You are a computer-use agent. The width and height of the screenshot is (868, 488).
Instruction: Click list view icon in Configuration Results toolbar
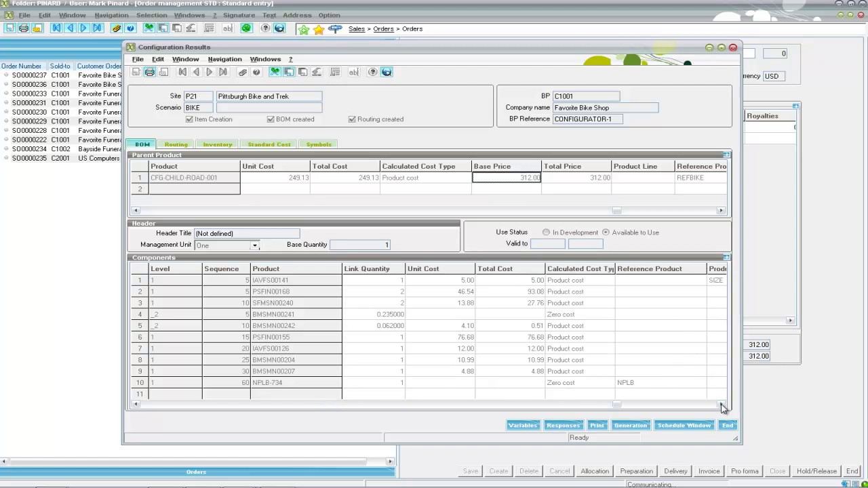tap(335, 72)
